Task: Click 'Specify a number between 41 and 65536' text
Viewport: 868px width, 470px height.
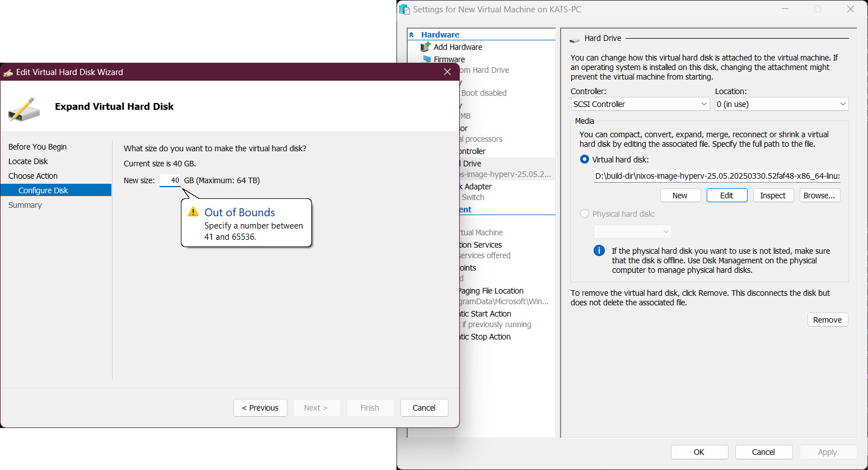Action: pos(254,231)
